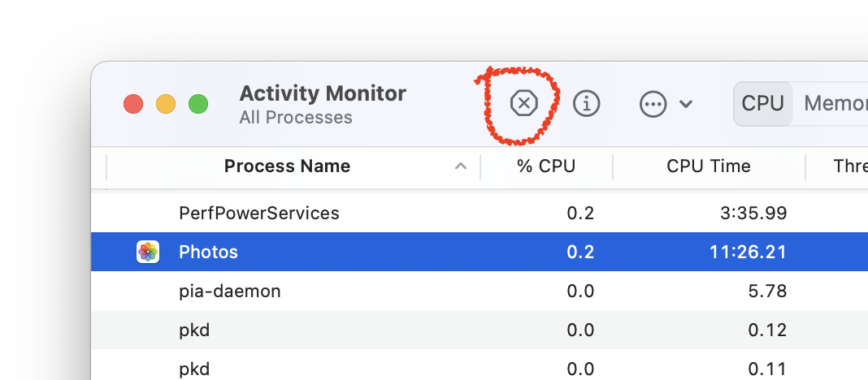Sort by the % CPU column header
Screen dimensions: 868x380
[x=546, y=166]
